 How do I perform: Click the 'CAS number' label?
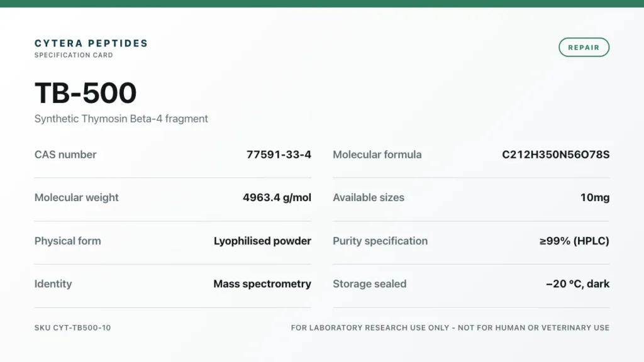tap(65, 155)
